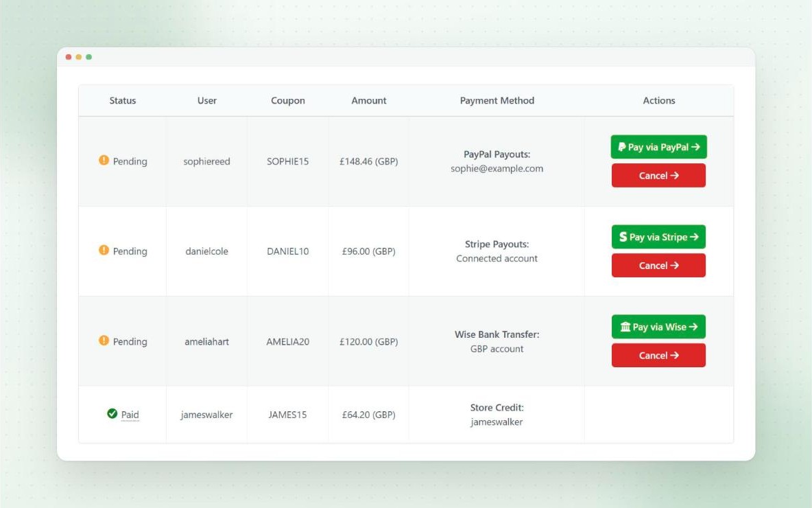Click the PayPal logo icon in the pay button
The image size is (812, 508).
[622, 147]
